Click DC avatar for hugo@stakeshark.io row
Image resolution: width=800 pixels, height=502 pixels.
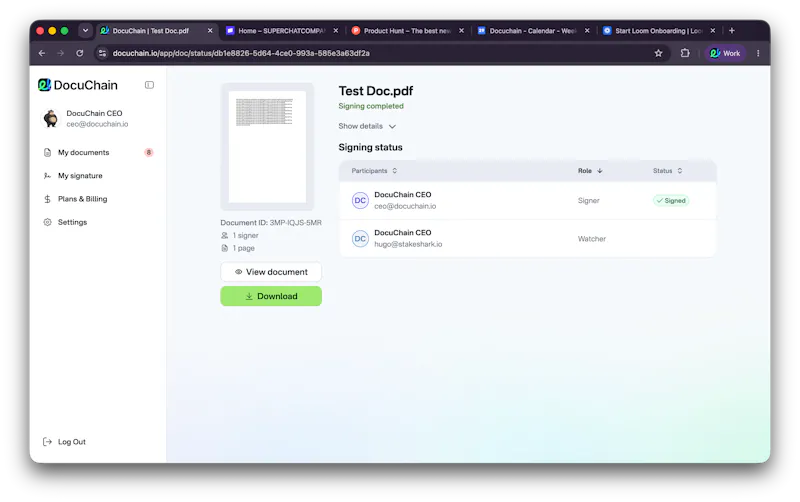360,239
